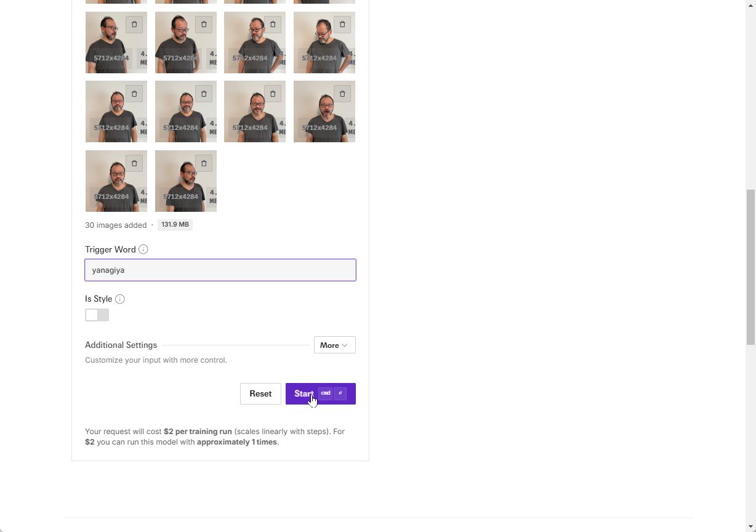This screenshot has width=756, height=532.
Task: Remove the yawning photo in the middle row
Action: [x=342, y=94]
